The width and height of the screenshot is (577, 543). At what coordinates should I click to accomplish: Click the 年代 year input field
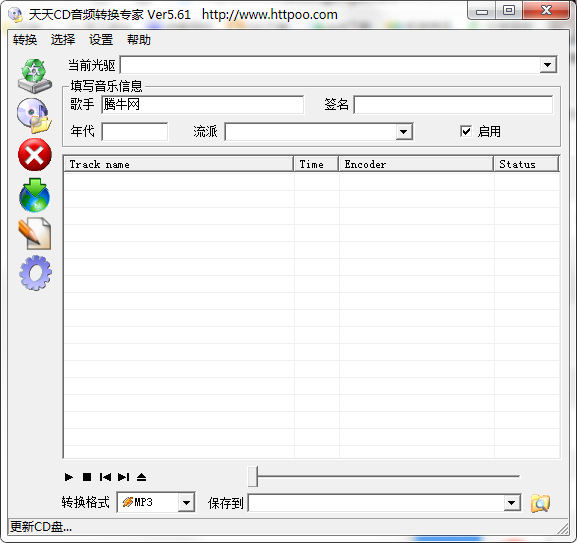(x=135, y=132)
